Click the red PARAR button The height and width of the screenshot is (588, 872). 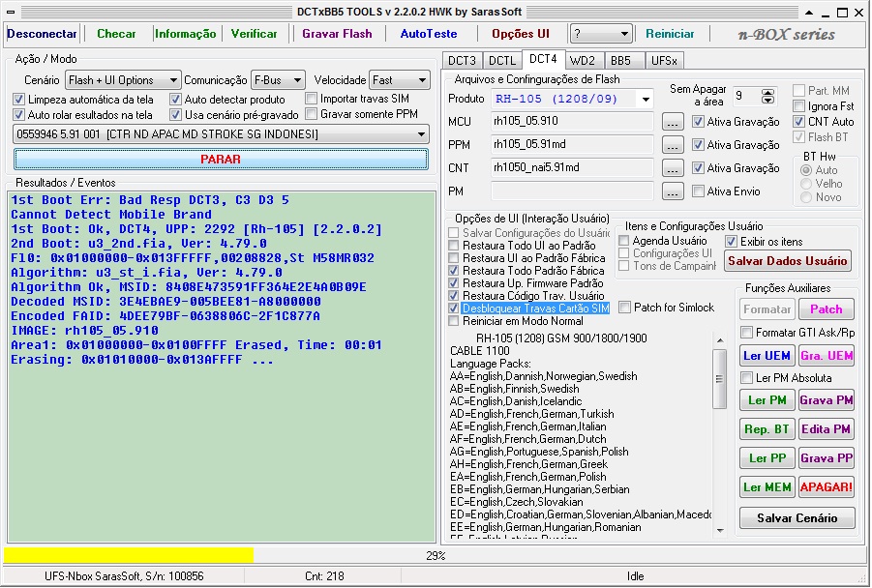tap(221, 159)
